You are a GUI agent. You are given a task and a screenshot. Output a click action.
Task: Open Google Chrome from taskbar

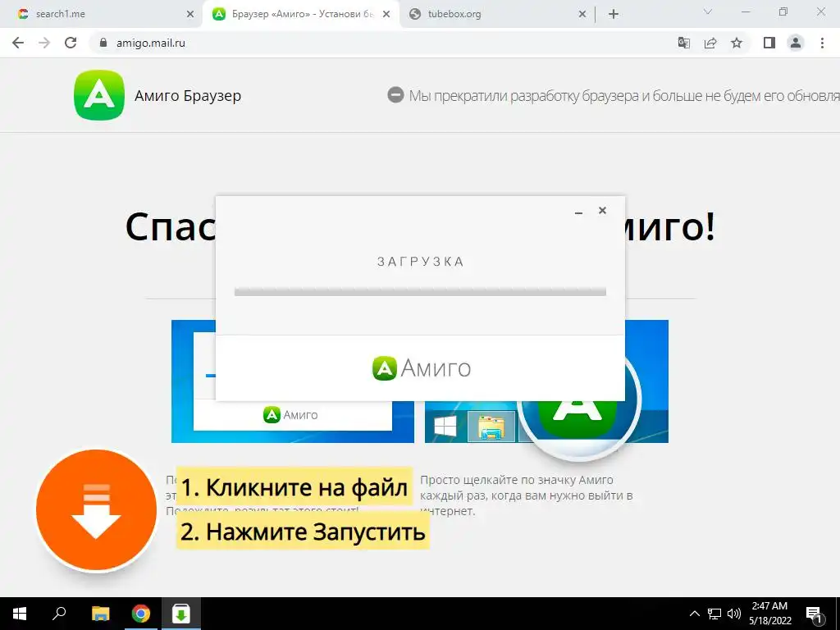(x=141, y=614)
